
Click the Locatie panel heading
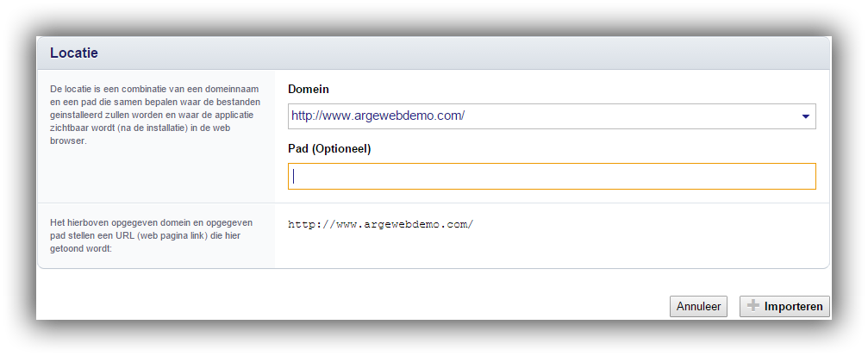[x=74, y=53]
